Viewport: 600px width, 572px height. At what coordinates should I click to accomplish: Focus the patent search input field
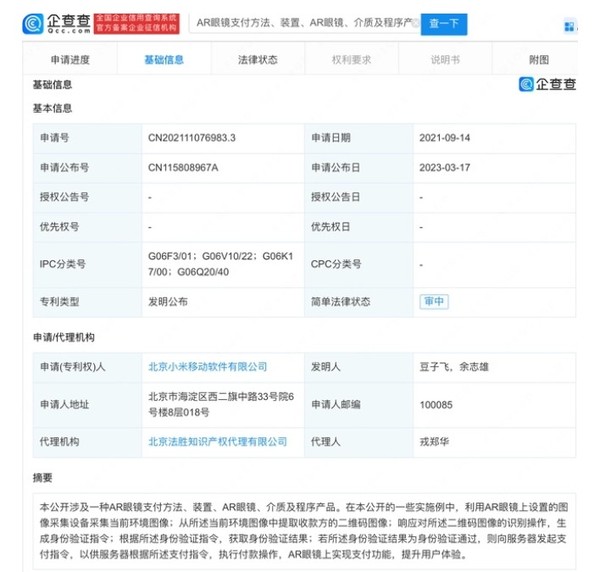pos(305,23)
